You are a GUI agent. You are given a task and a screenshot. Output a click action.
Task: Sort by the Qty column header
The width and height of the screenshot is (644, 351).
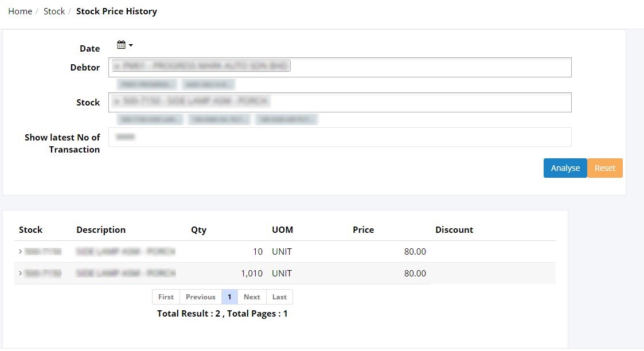coord(199,229)
